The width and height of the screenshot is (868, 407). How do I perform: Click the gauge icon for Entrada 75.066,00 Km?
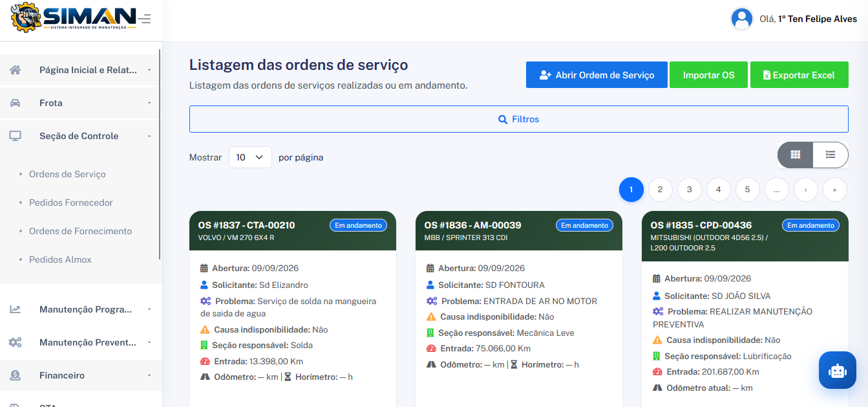[431, 348]
